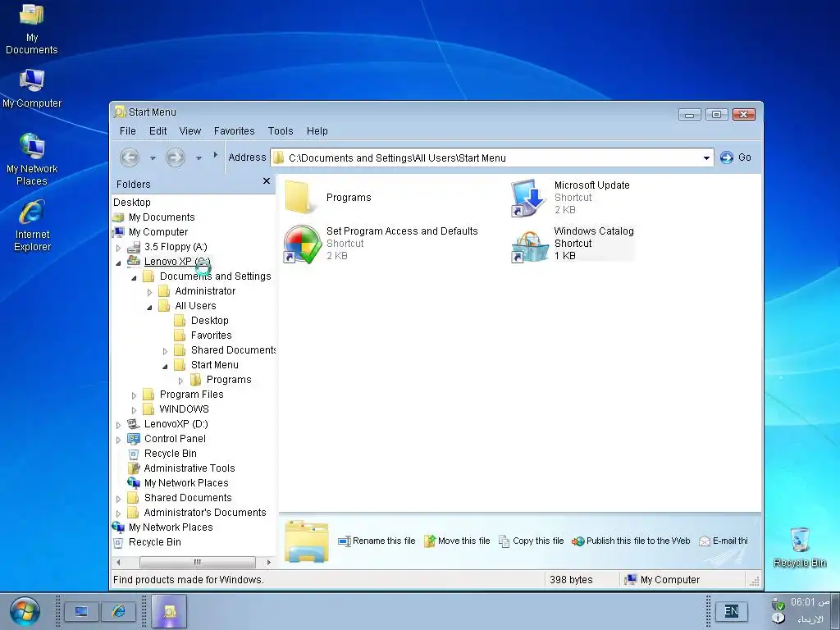840x630 pixels.
Task: Collapse the Documents and Settings node
Action: [134, 277]
